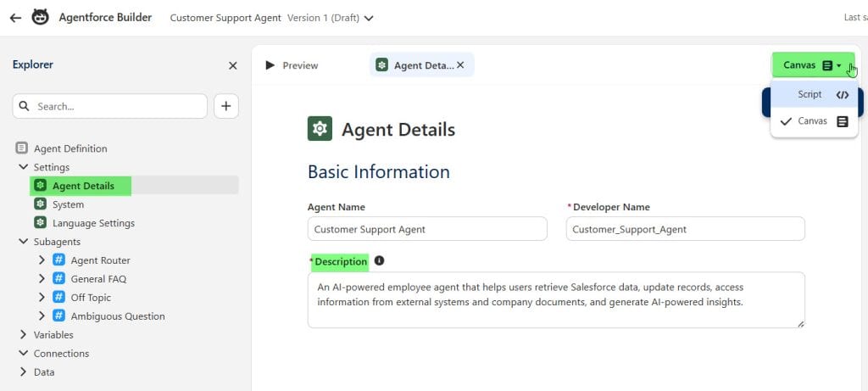Open Language Settings in the tree
This screenshot has width=868, height=391.
click(x=93, y=223)
